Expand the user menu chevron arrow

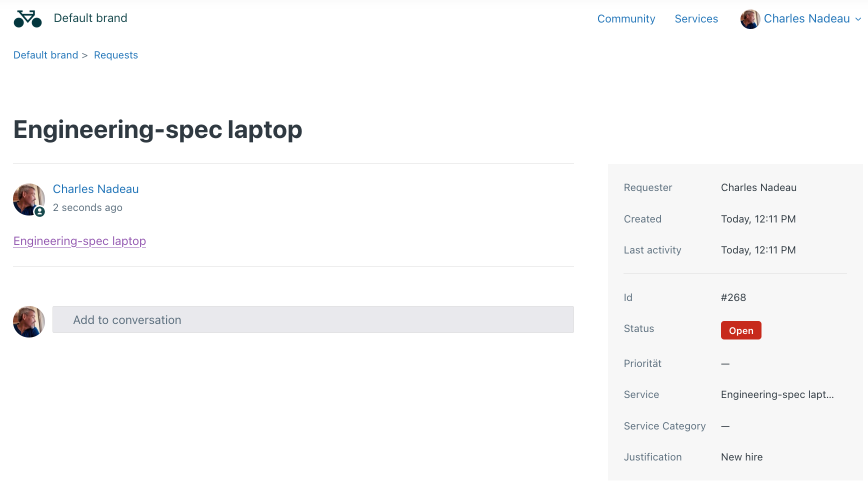858,19
